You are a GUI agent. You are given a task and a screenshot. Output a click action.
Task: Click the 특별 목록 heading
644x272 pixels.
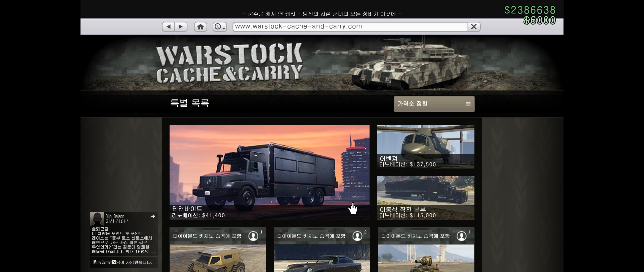190,103
